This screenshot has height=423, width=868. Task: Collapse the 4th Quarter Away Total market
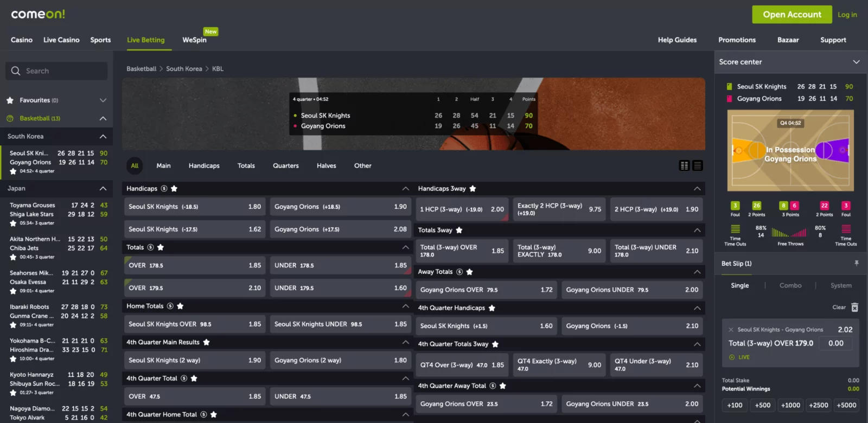click(x=697, y=386)
